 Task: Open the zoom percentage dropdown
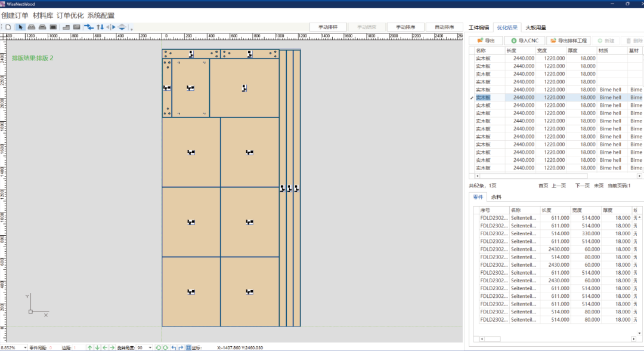(25, 347)
